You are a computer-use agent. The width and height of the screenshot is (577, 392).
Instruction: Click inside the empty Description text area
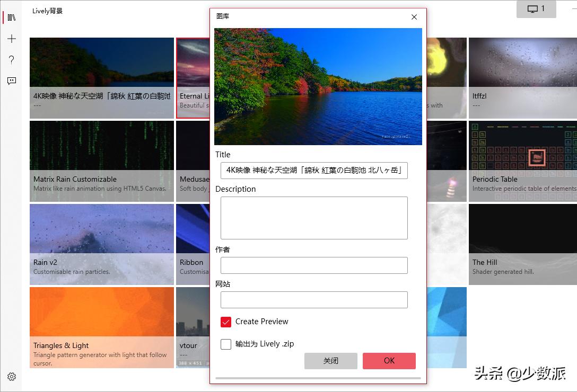(x=314, y=217)
